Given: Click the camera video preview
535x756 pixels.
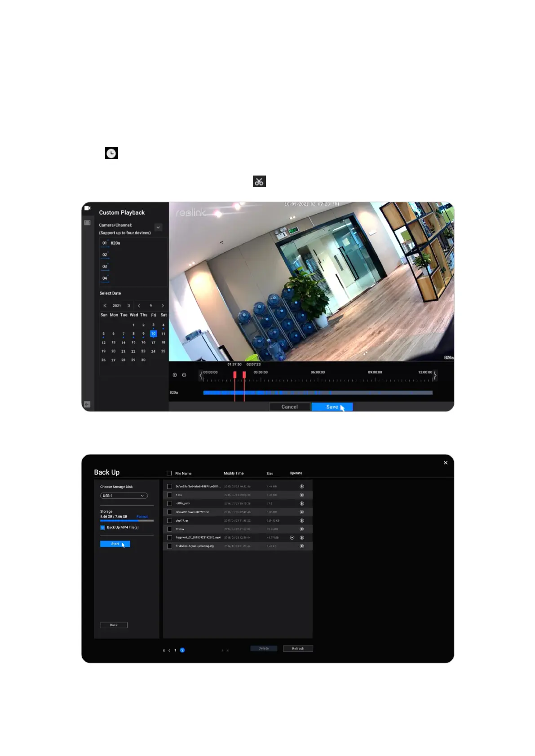Looking at the screenshot, I should point(311,281).
